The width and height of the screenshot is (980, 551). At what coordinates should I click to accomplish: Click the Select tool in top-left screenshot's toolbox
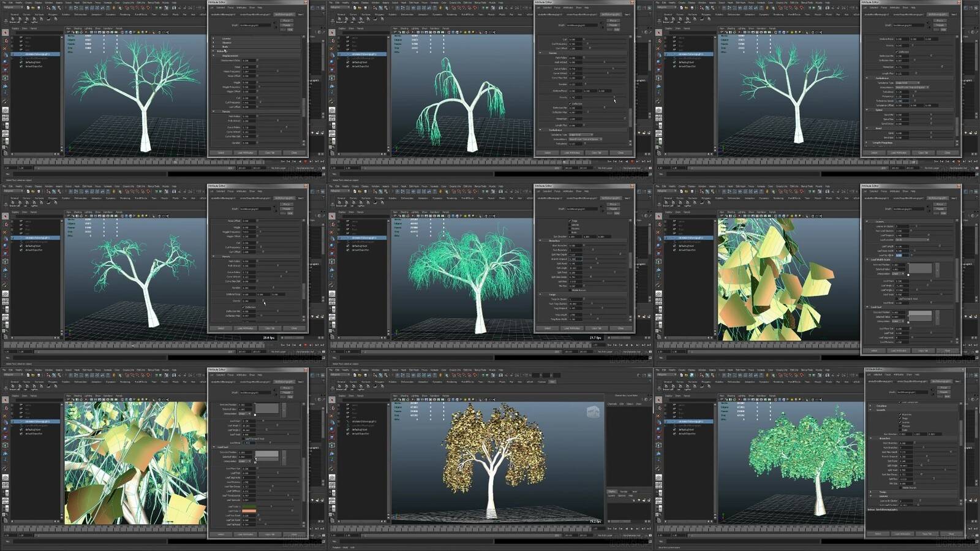pyautogui.click(x=6, y=33)
